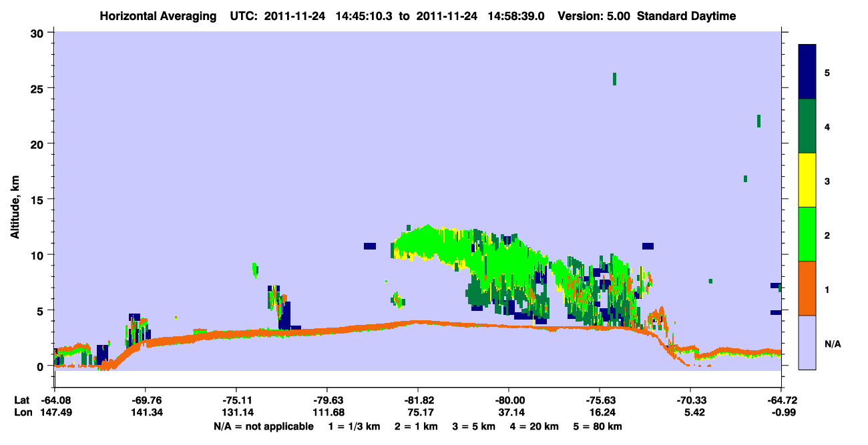Click longitude value '147.49'

55,413
